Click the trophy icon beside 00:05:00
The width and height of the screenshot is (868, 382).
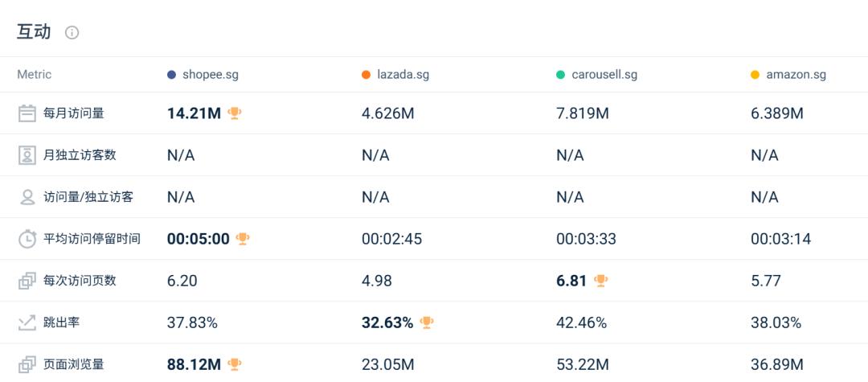pos(243,239)
